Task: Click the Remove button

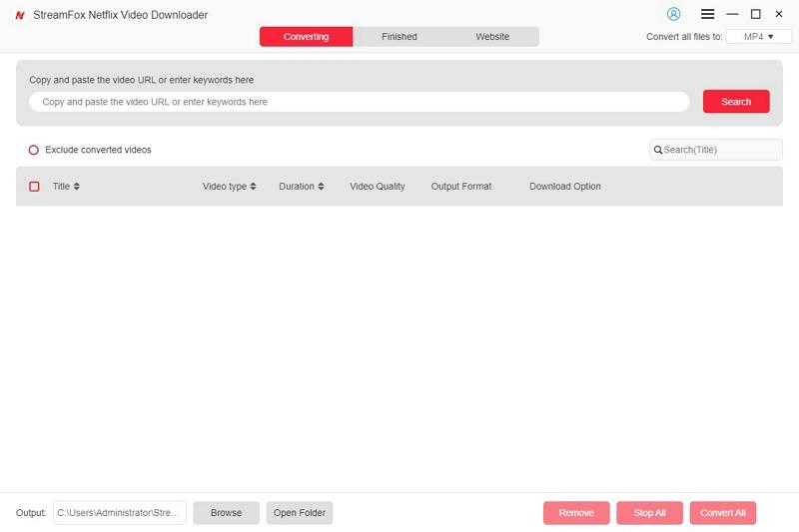Action: click(576, 513)
